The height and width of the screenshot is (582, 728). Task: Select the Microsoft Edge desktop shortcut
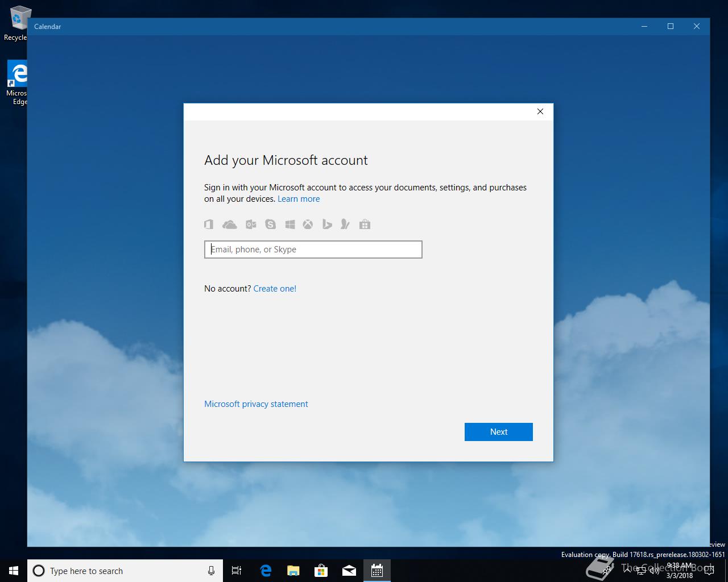[17, 83]
